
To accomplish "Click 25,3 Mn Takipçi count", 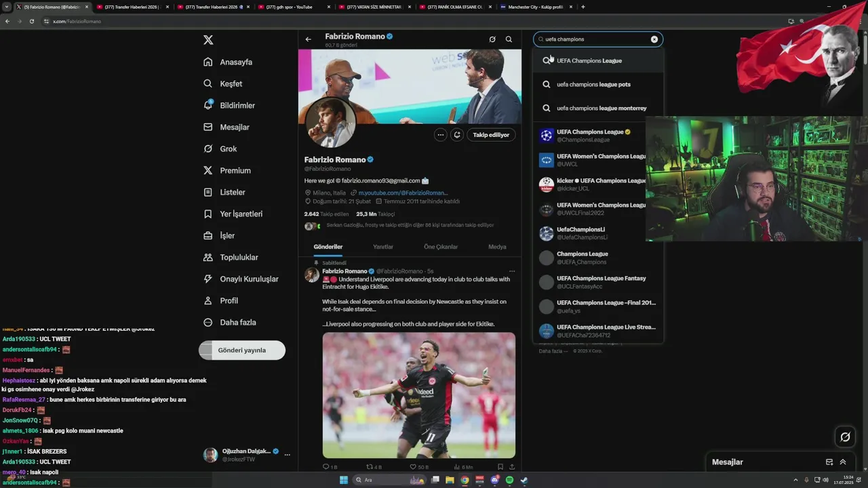I will point(375,213).
